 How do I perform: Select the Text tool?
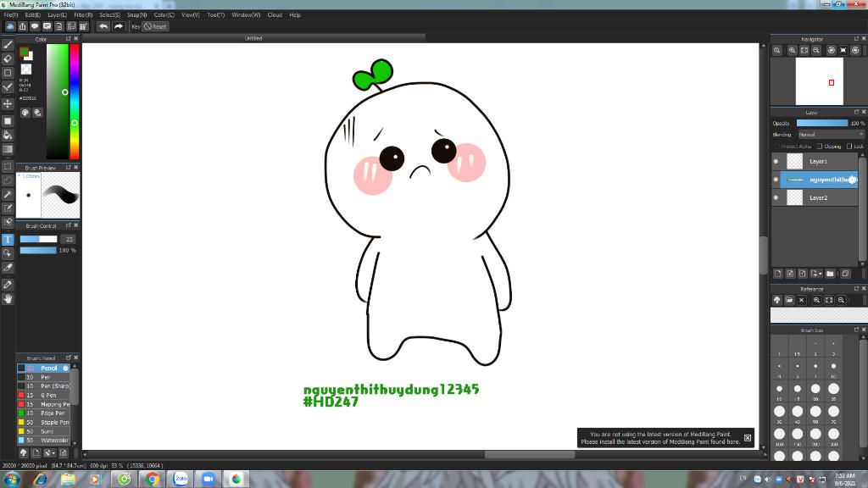point(8,240)
